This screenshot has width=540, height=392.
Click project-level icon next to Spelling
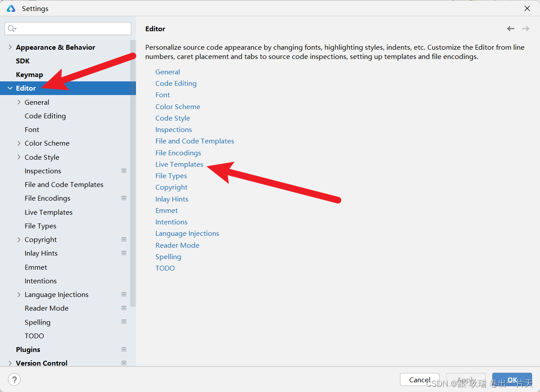pyautogui.click(x=124, y=322)
